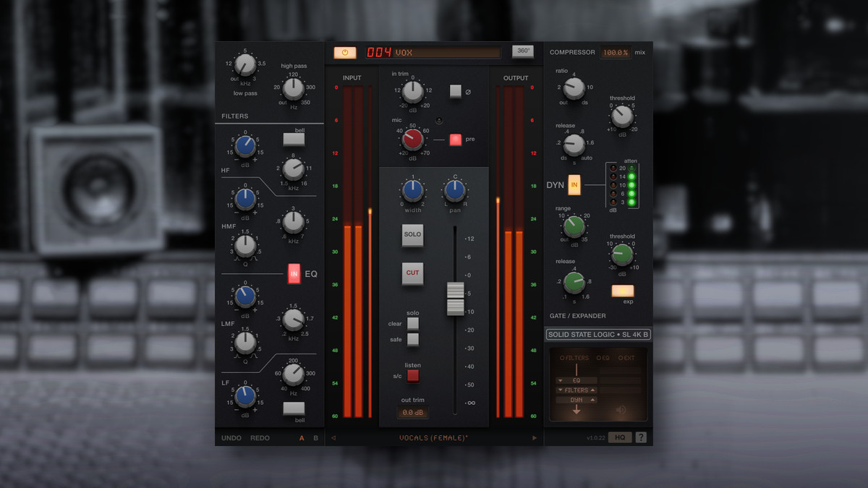The image size is (868, 488).
Task: Click the HF frequency kHz knob
Action: [293, 169]
